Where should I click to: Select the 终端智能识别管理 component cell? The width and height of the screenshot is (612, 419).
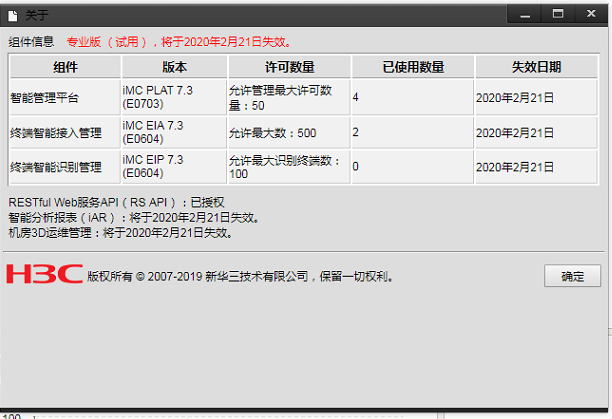tap(65, 167)
